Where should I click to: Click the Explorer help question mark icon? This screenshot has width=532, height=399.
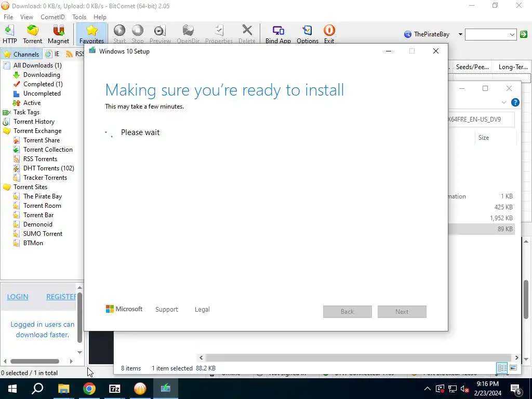coord(515,102)
